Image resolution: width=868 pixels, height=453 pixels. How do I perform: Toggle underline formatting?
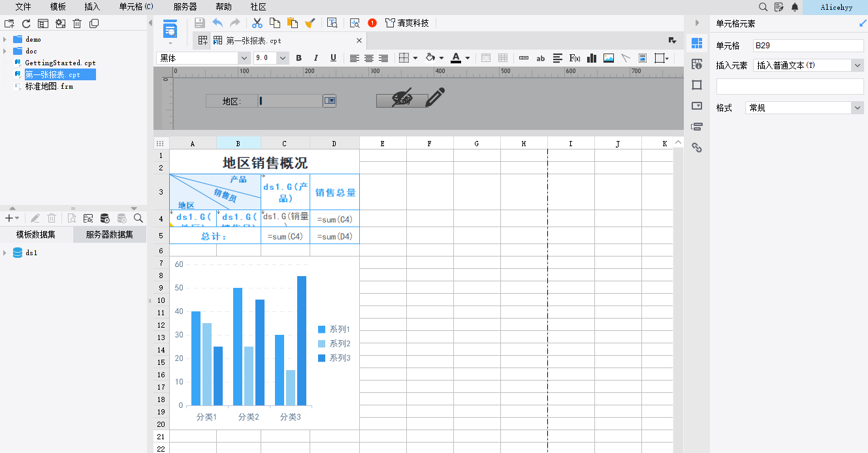(x=333, y=58)
